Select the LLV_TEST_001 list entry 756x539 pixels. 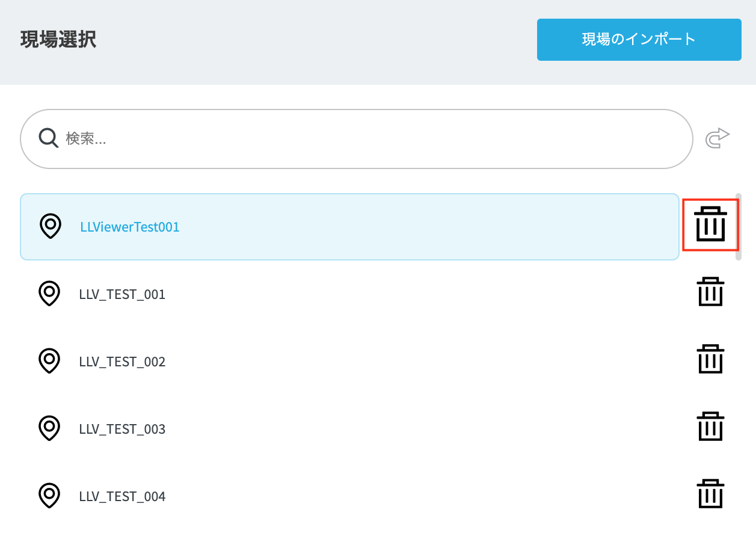[122, 294]
